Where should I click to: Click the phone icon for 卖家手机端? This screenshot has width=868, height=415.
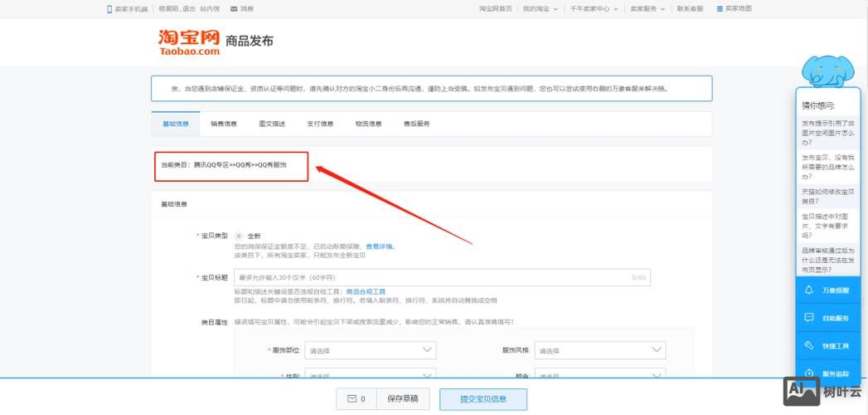click(x=109, y=9)
